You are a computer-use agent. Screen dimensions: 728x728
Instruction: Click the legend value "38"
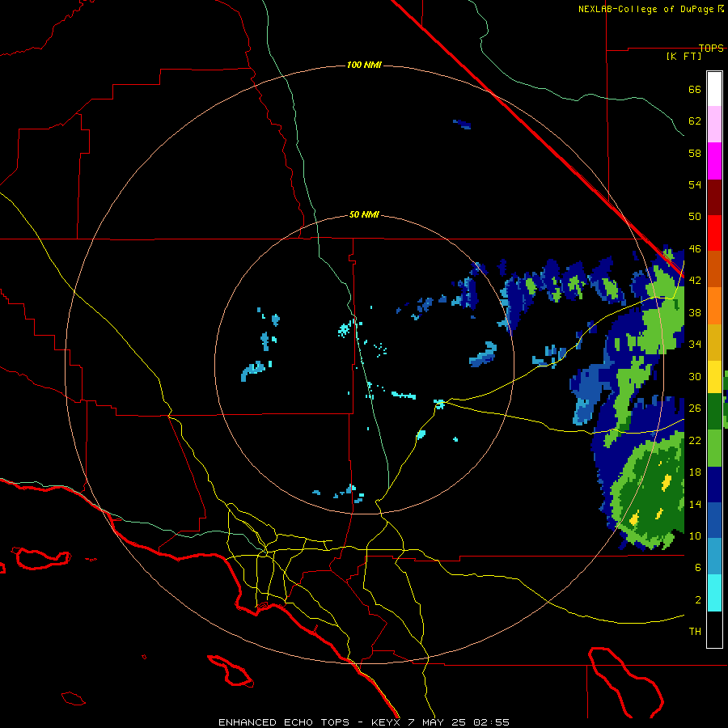[695, 313]
